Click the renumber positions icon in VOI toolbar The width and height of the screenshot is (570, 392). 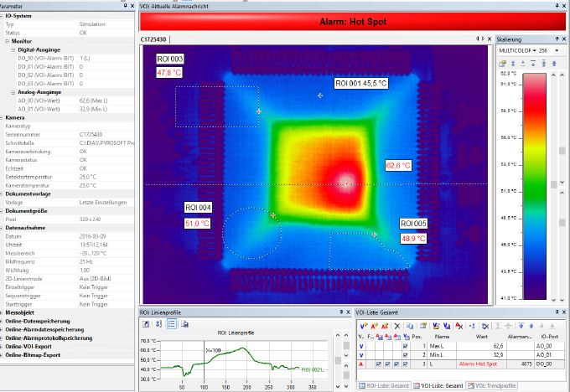(472, 326)
